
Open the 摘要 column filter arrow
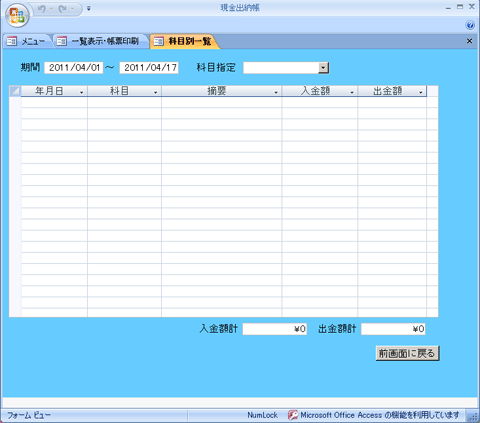(276, 92)
